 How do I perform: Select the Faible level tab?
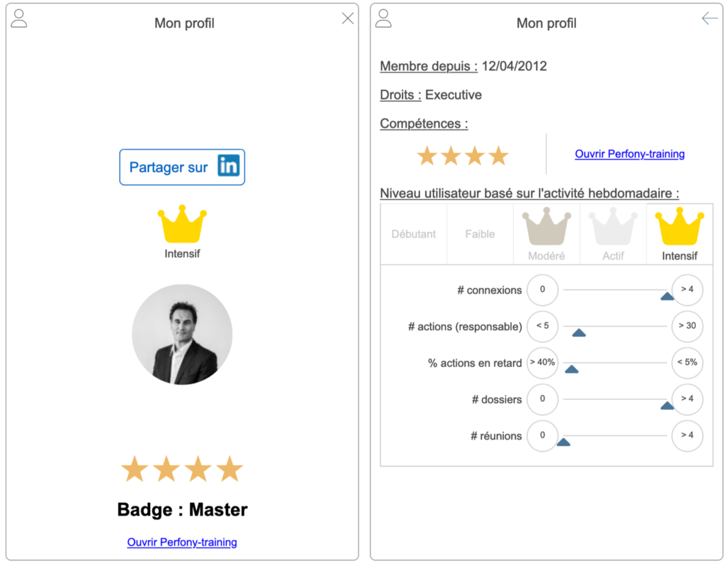click(x=480, y=234)
